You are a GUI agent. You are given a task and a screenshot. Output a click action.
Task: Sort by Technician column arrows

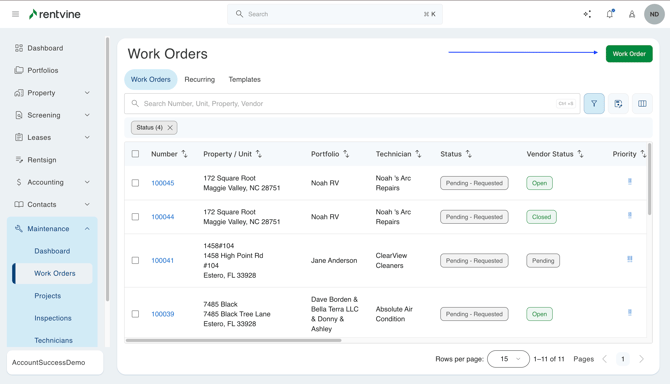418,154
